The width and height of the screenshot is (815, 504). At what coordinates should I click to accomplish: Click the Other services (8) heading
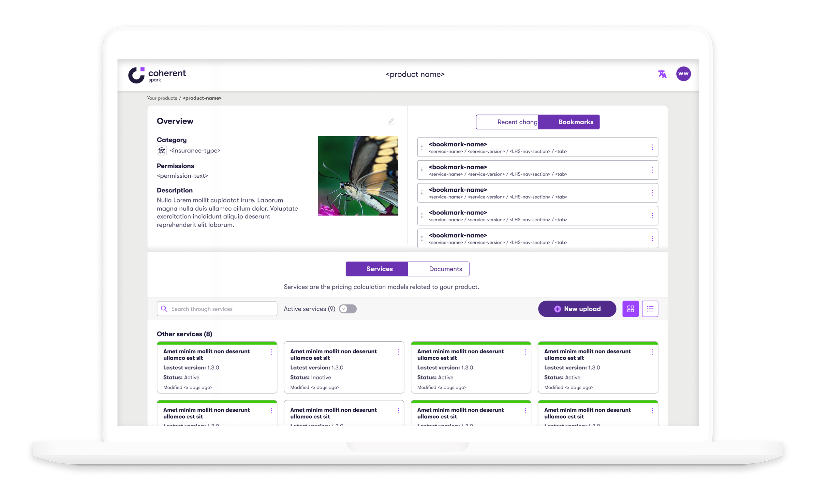tap(184, 334)
